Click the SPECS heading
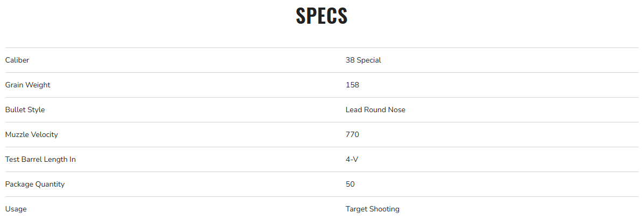The width and height of the screenshot is (644, 219). [321, 16]
